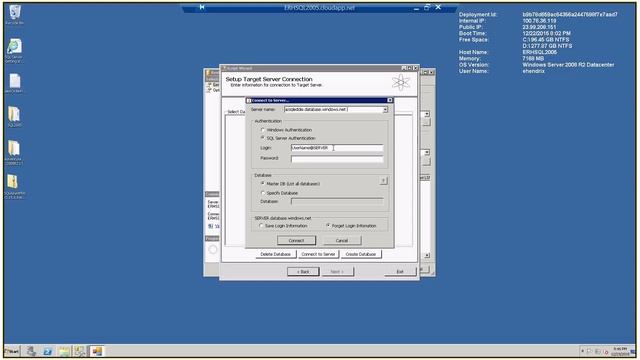Viewport: 640px width, 360px height.
Task: Click the Delete Database button
Action: point(276,254)
